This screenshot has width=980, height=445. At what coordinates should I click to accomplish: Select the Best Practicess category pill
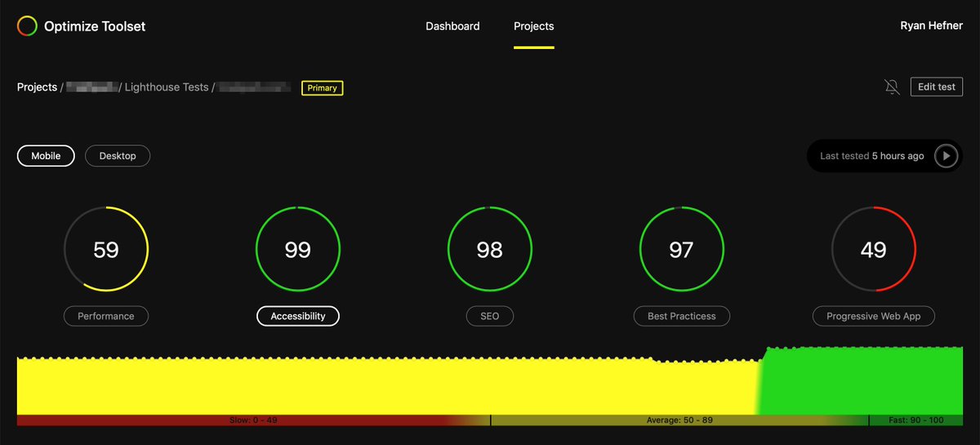[682, 316]
